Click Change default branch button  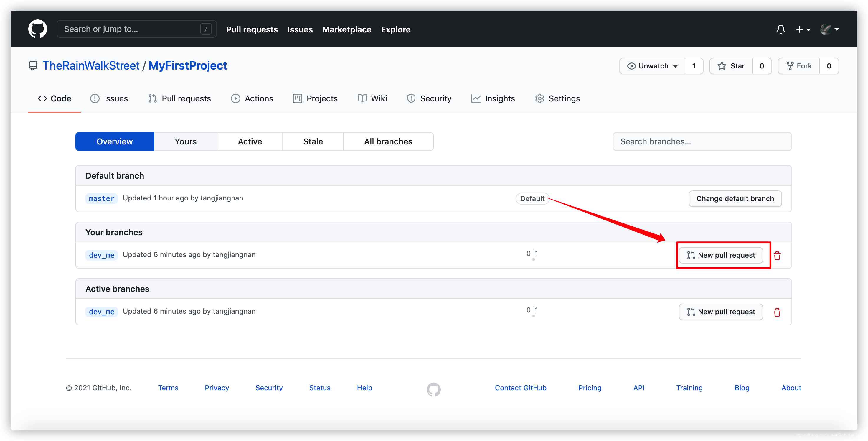(735, 199)
